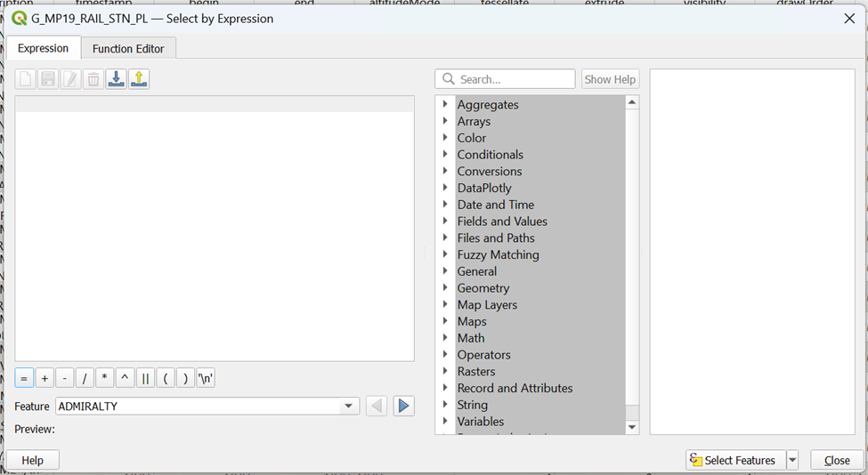Insert the new line '\n' operator
The image size is (868, 475).
click(206, 378)
